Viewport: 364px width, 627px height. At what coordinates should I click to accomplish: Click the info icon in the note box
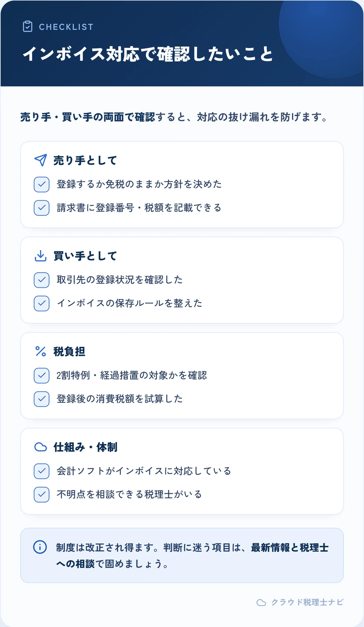coord(40,547)
